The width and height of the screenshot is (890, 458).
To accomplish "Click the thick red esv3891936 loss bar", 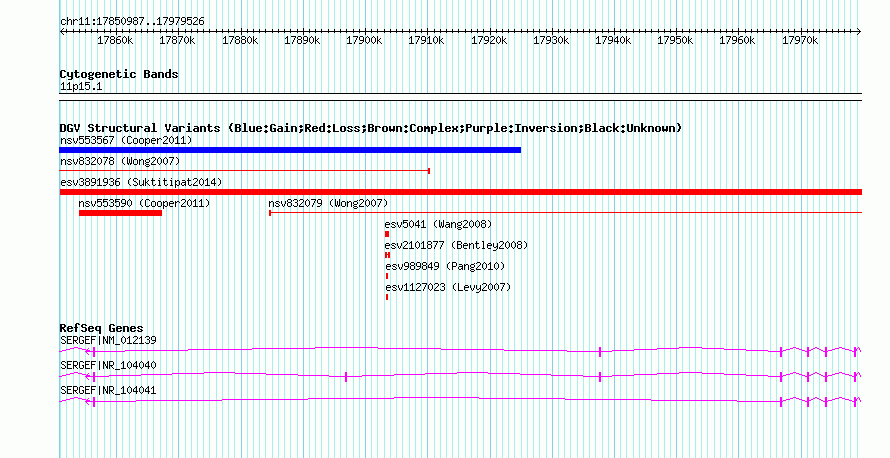I will coord(461,192).
